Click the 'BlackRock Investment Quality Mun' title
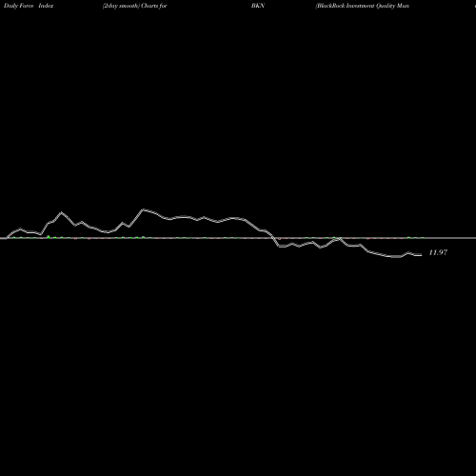The width and height of the screenshot is (476, 476). [362, 6]
